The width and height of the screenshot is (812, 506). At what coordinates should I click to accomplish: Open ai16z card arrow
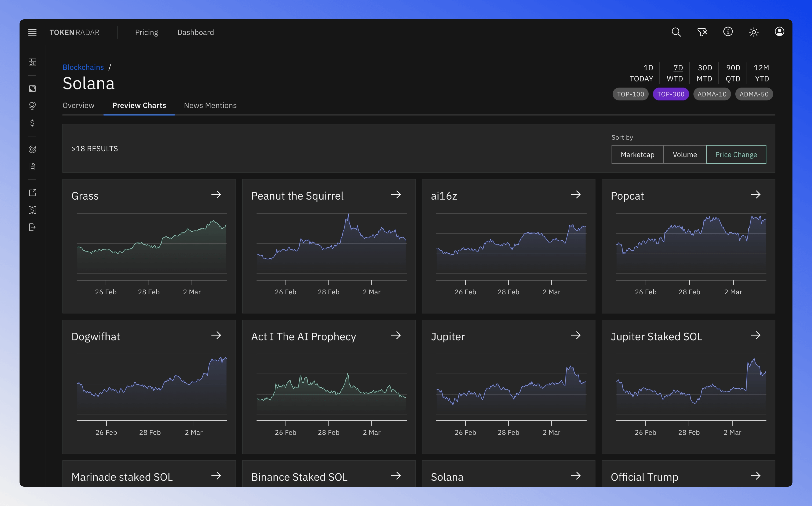576,195
